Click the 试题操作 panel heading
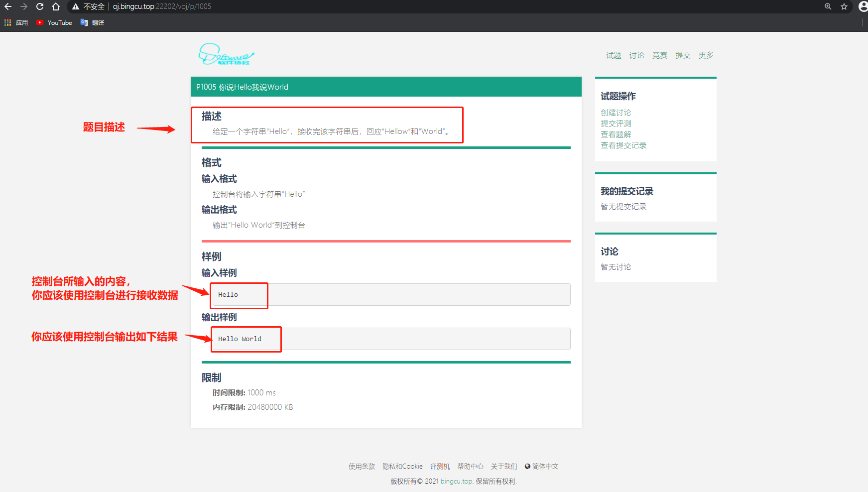The height and width of the screenshot is (492, 868). 618,96
